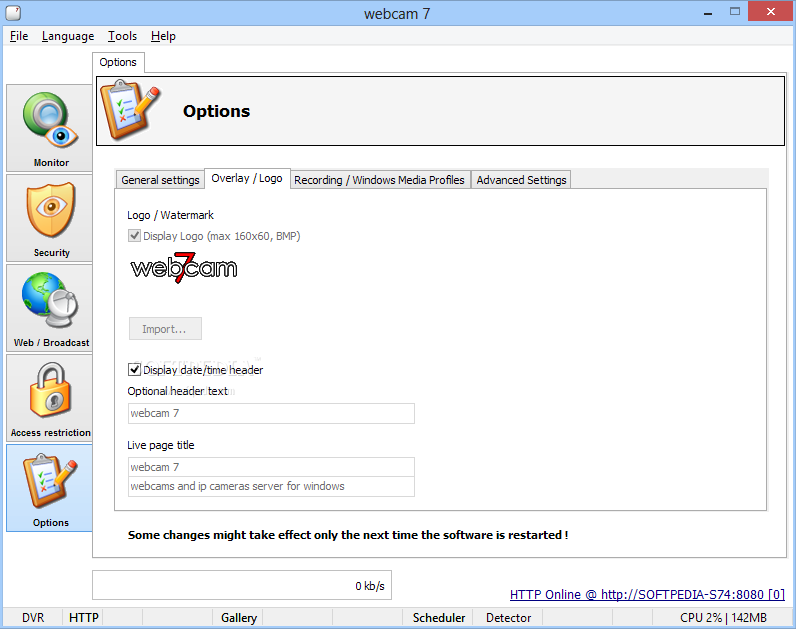This screenshot has height=629, width=796.
Task: Open the File menu
Action: pyautogui.click(x=19, y=36)
